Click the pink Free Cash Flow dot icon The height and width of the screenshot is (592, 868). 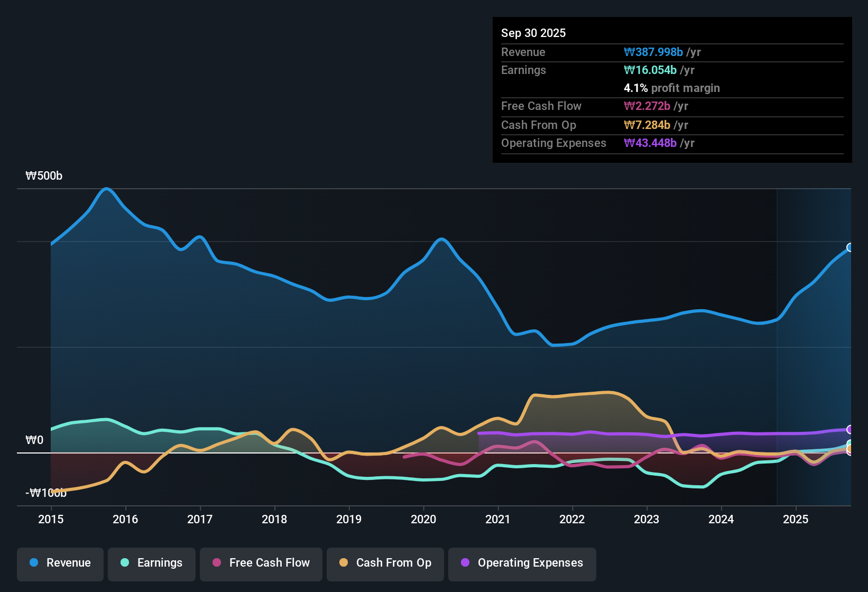217,563
